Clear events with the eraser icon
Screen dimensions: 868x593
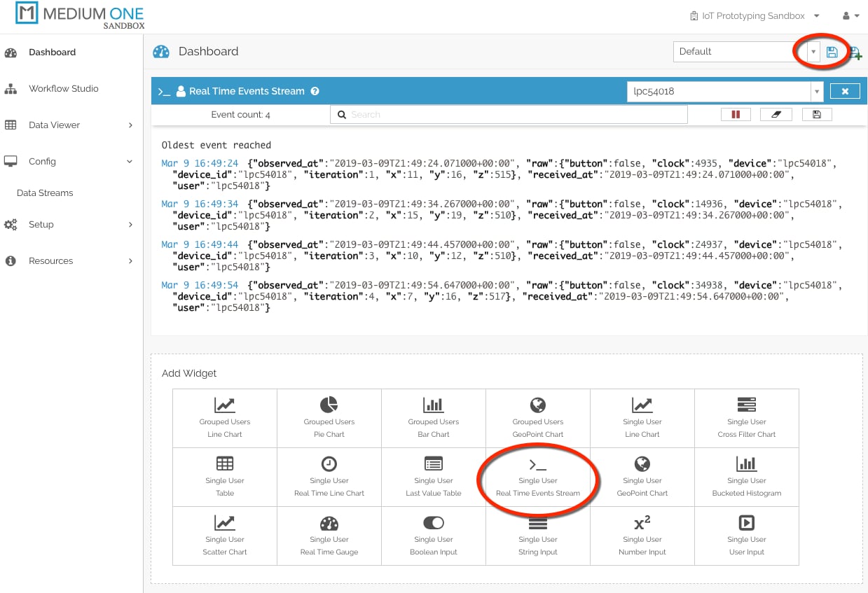tap(776, 115)
